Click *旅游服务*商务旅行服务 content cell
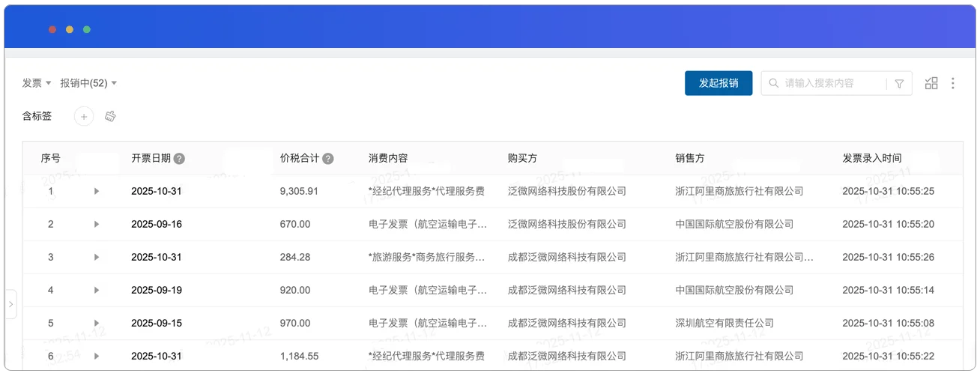Viewport: 980px width, 376px height. click(427, 257)
